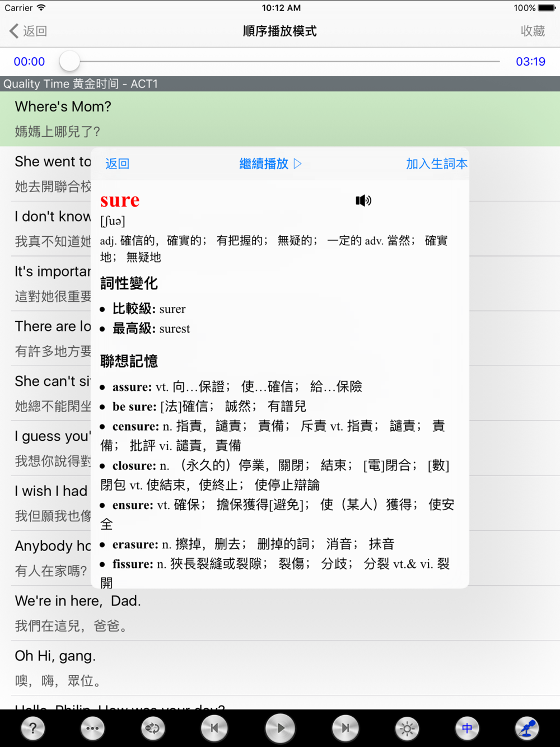
Task: Tap the translation 噢，嗨，眾位。
Action: 59,680
